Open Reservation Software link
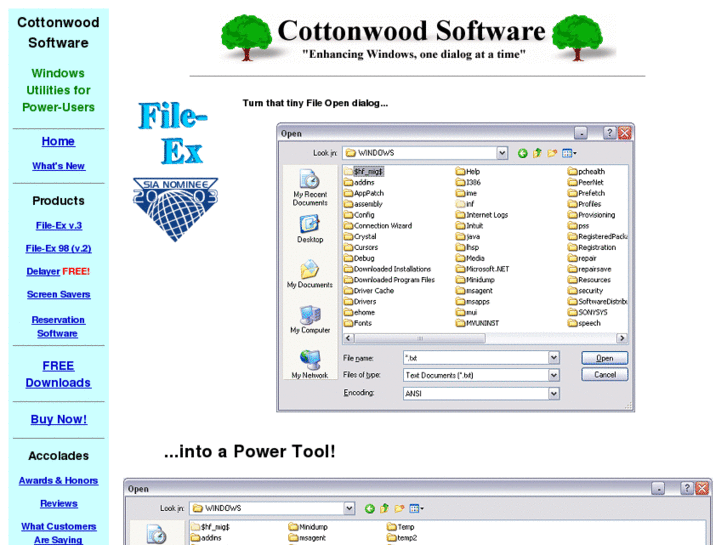This screenshot has width=727, height=545. point(58,327)
